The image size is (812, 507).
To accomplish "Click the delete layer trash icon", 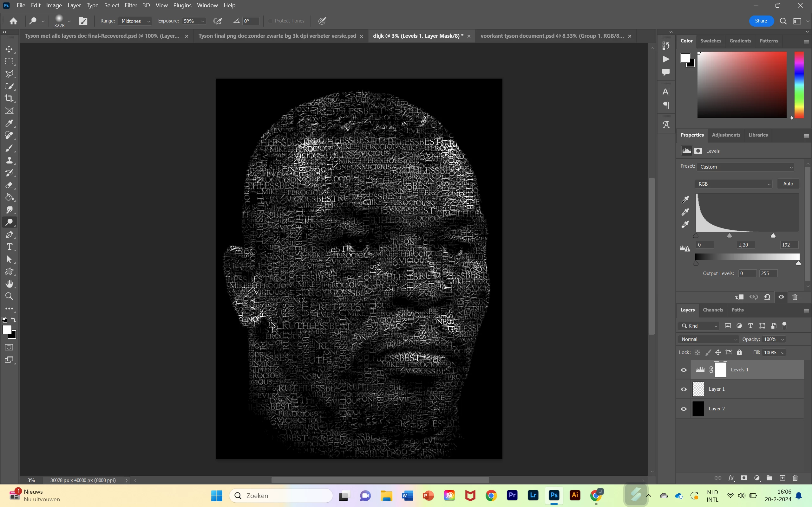I will click(x=795, y=478).
